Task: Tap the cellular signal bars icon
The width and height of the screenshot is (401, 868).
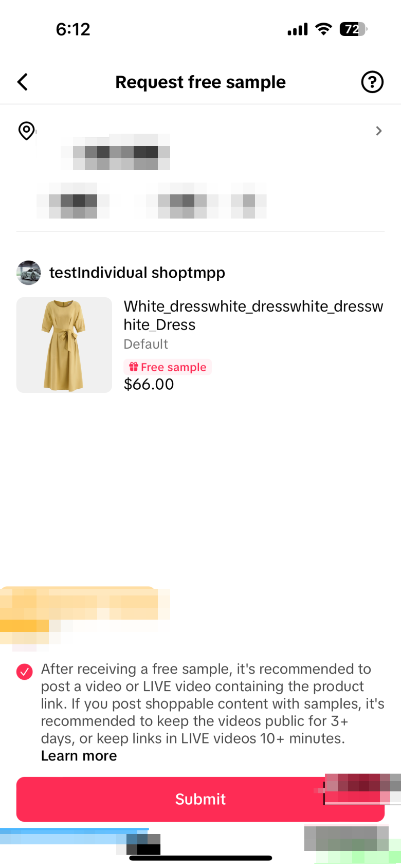Action: point(298,29)
